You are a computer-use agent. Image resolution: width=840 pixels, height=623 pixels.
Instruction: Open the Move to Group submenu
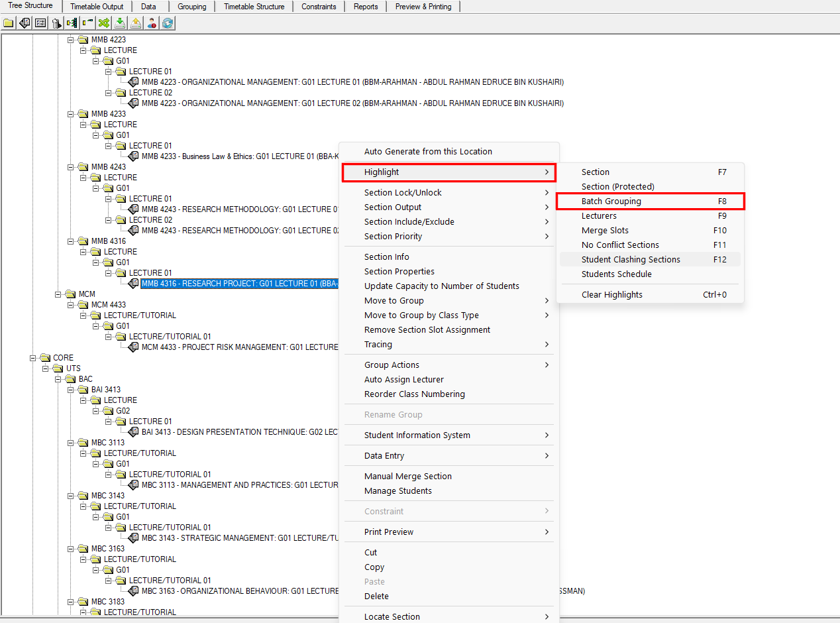tap(449, 300)
